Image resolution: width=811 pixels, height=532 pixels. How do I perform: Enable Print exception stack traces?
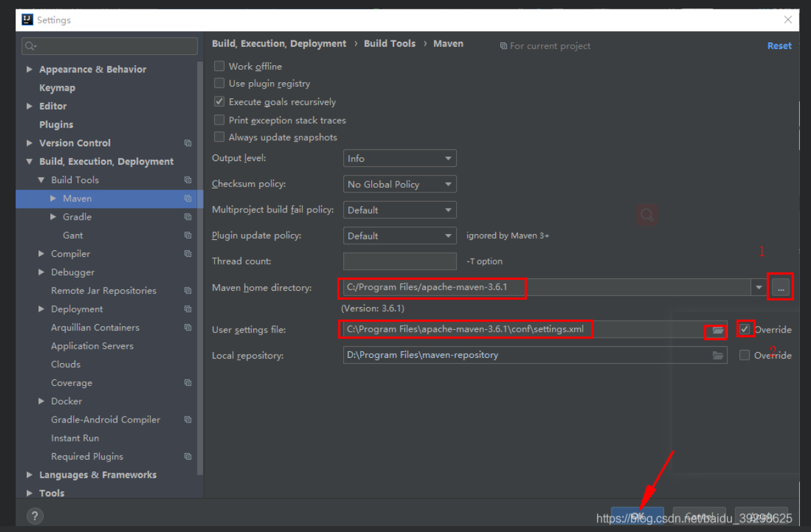[x=219, y=120]
